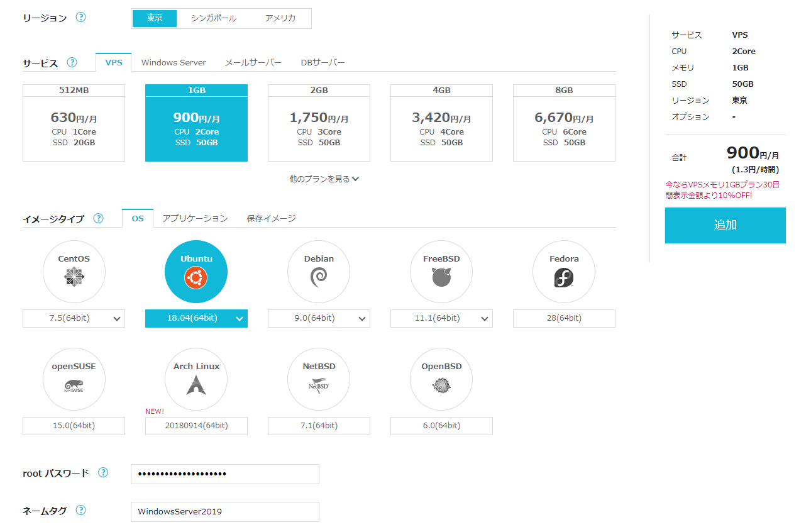Open the DBサーバー tab
Viewport: 811px width, 532px height.
click(x=323, y=62)
